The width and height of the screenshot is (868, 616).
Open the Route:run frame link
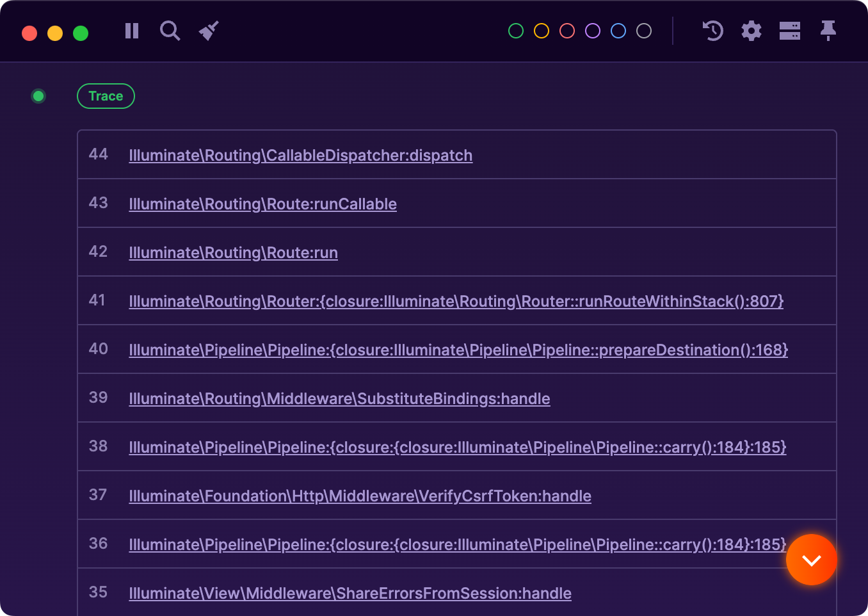tap(233, 252)
